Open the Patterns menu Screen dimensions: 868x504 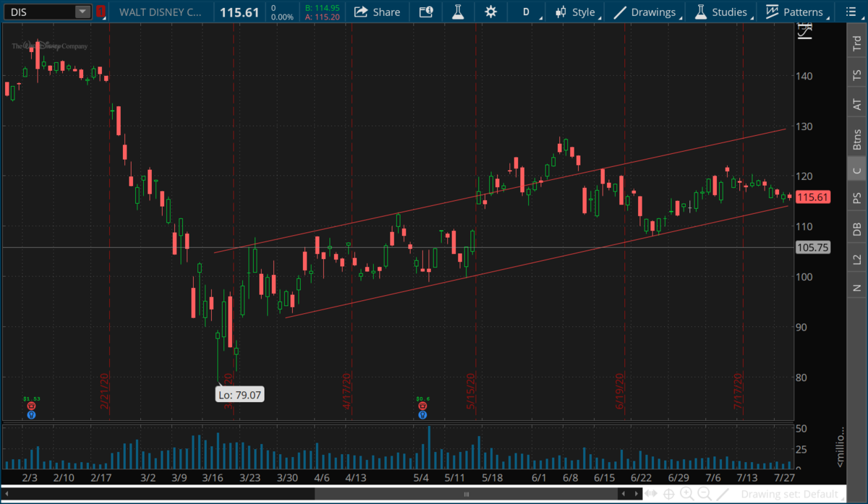[796, 12]
